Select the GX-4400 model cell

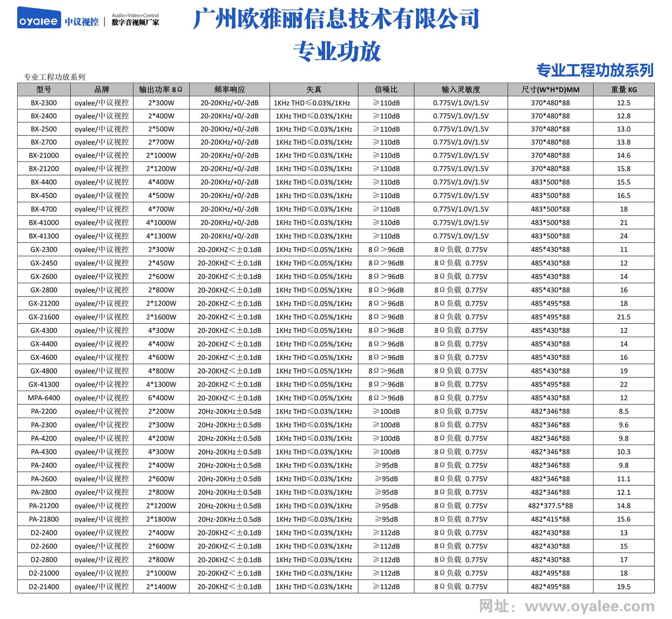(44, 344)
